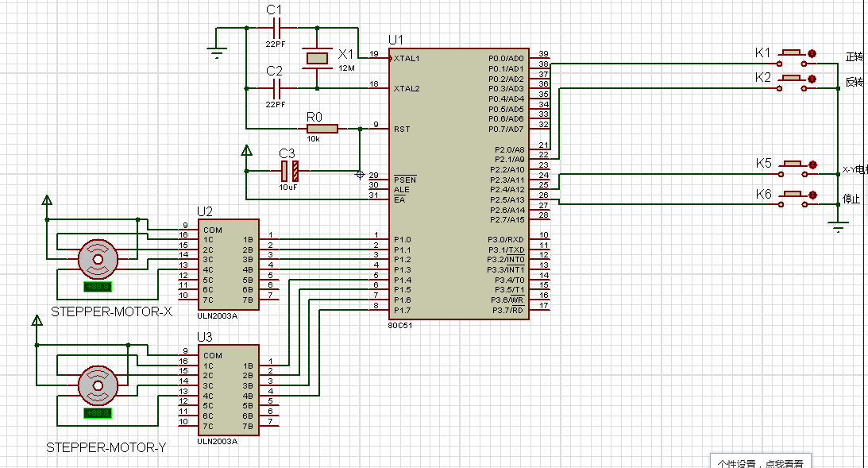This screenshot has height=468, width=868.
Task: Toggle the K2 latch red dot
Action: coord(812,79)
